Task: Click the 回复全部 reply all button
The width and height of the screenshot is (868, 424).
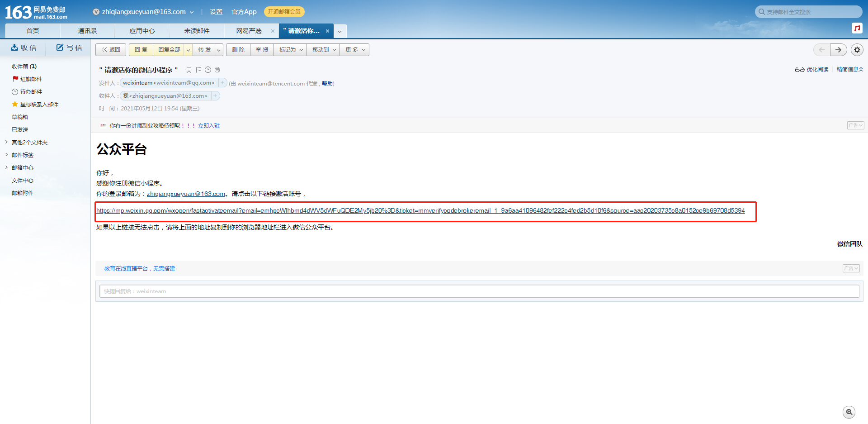Action: 169,50
